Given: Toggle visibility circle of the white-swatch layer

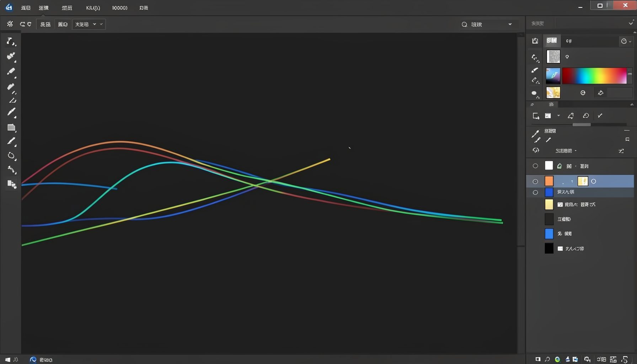Looking at the screenshot, I should [x=535, y=166].
